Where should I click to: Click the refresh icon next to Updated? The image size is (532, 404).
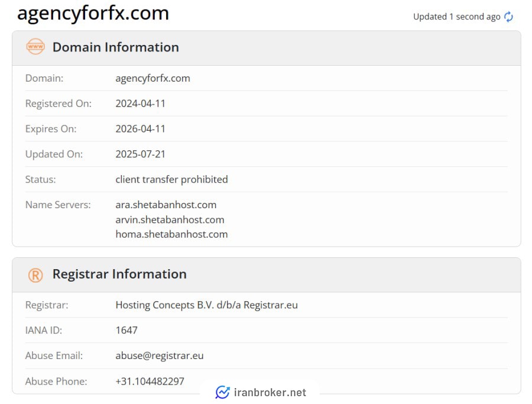coord(508,17)
